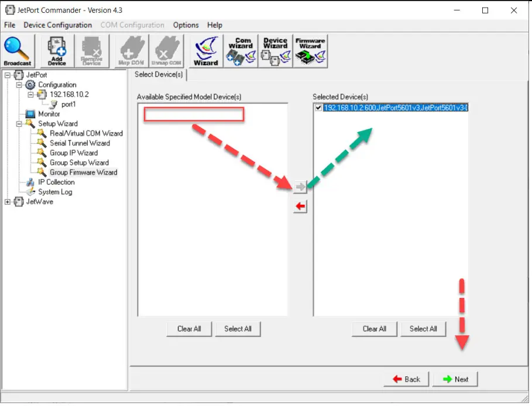The width and height of the screenshot is (532, 406).
Task: Click Select All under Selected Device(s) list
Action: [x=423, y=329]
